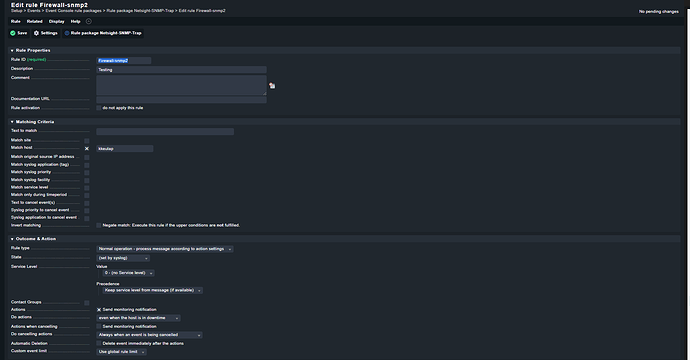Collapse the Matching Criteria section

(12, 122)
